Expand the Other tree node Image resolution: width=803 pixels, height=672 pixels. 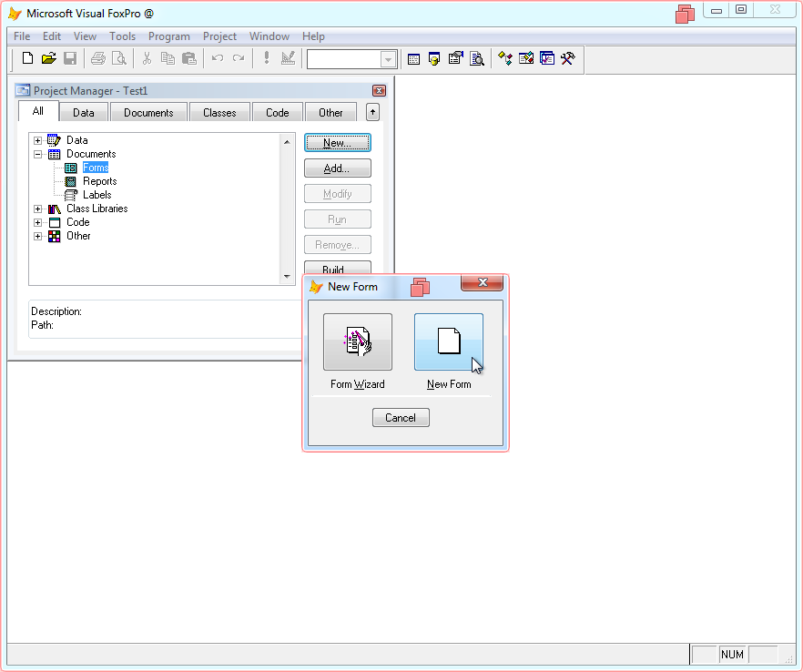tap(38, 236)
